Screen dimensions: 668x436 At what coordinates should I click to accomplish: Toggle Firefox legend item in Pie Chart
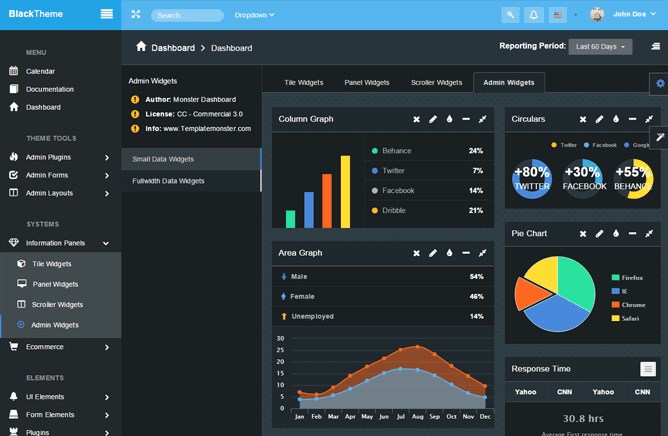tap(631, 277)
